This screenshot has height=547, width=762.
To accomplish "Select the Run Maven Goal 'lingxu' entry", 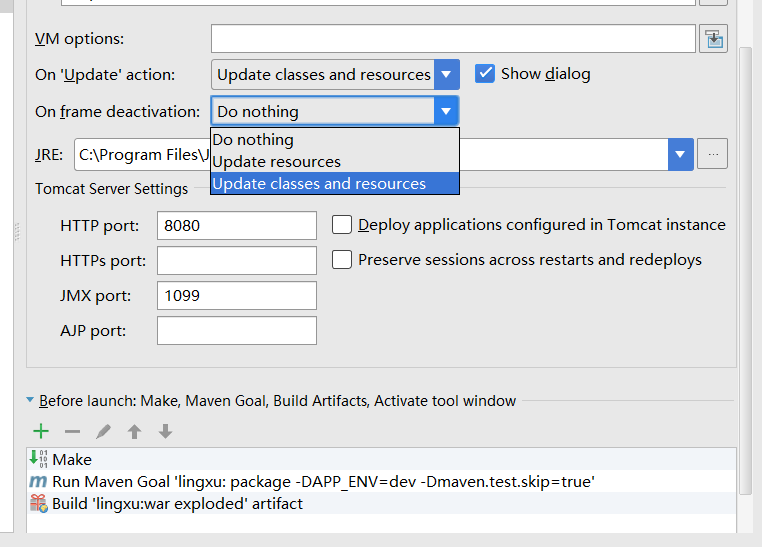I will tap(323, 482).
